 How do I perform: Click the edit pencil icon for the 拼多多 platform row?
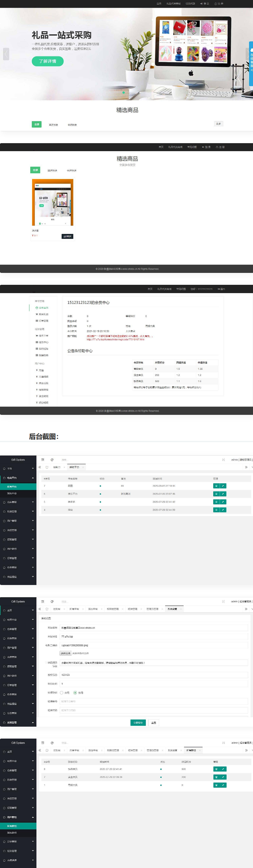click(x=223, y=502)
